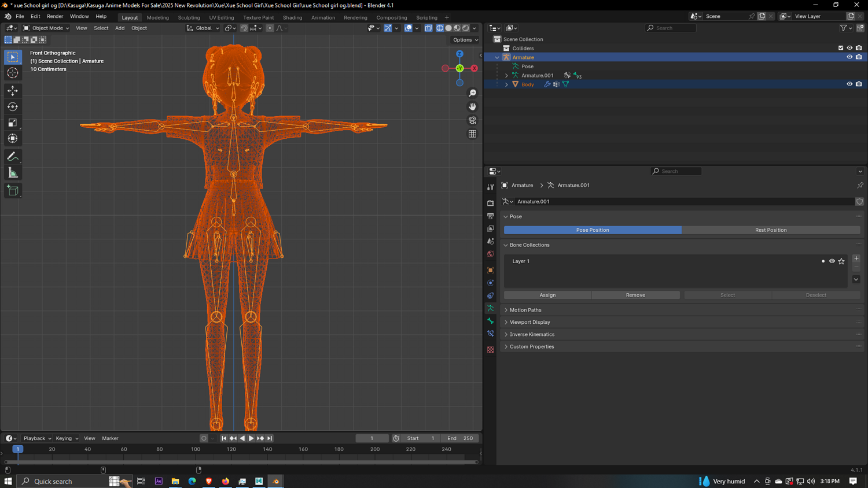
Task: Click the Add Cube tool
Action: click(x=13, y=191)
